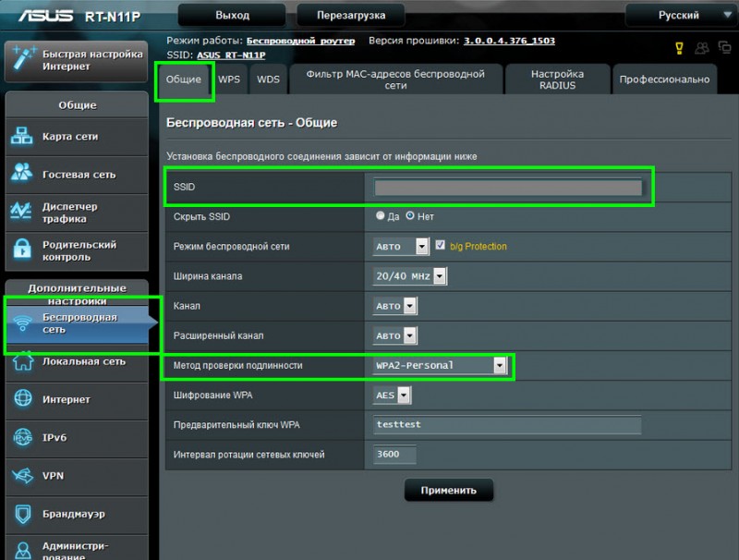This screenshot has width=739, height=560.
Task: Click the Скрыть SSID label
Action: (x=201, y=217)
